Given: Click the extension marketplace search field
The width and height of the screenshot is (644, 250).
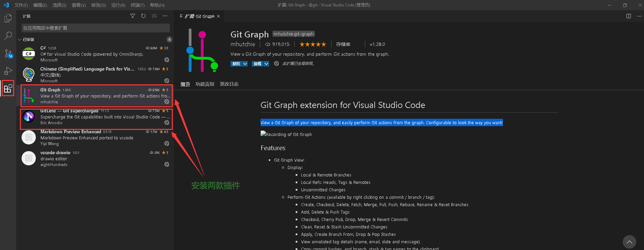Looking at the screenshot, I should (x=96, y=28).
